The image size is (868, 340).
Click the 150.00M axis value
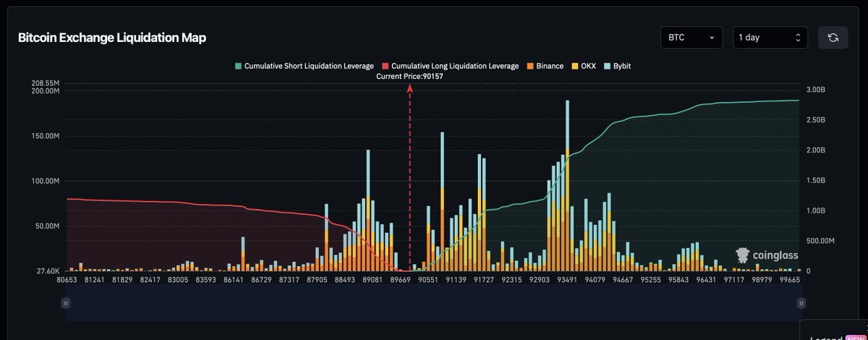pyautogui.click(x=45, y=136)
